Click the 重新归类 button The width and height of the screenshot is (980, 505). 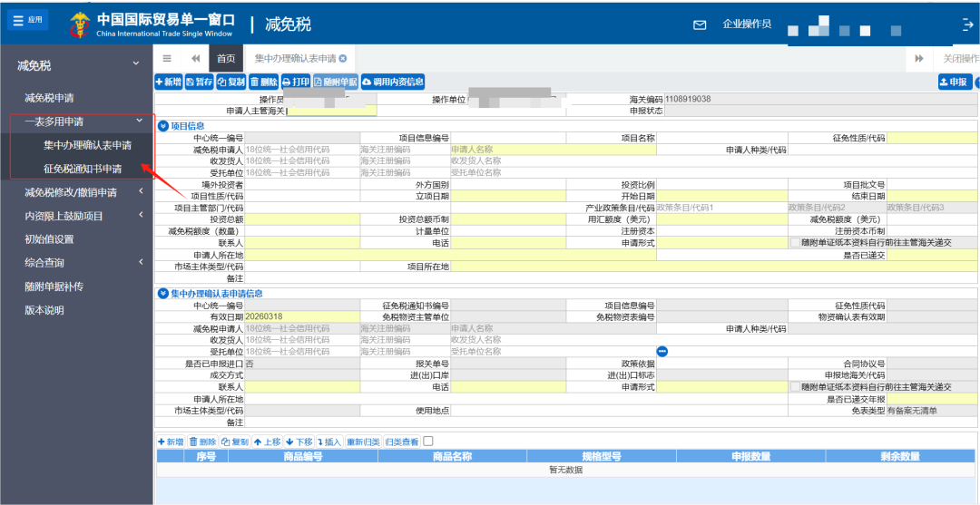tap(363, 442)
